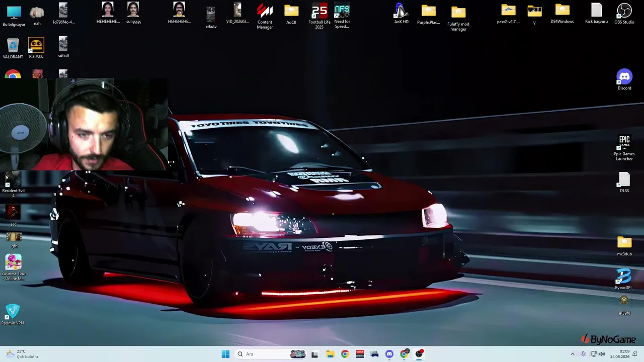The image size is (644, 362).
Task: Open the Purple.Plac... folder
Action: (x=429, y=15)
